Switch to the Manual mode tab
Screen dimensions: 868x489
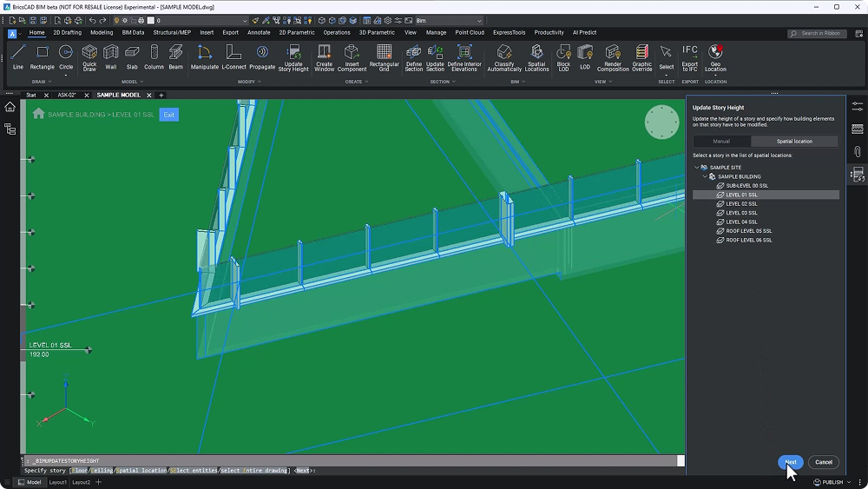point(721,142)
